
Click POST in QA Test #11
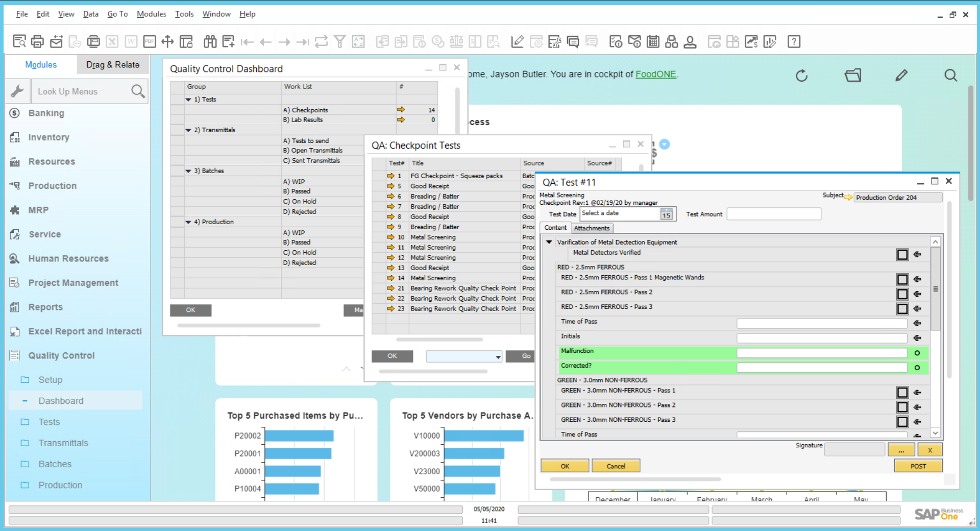click(918, 466)
